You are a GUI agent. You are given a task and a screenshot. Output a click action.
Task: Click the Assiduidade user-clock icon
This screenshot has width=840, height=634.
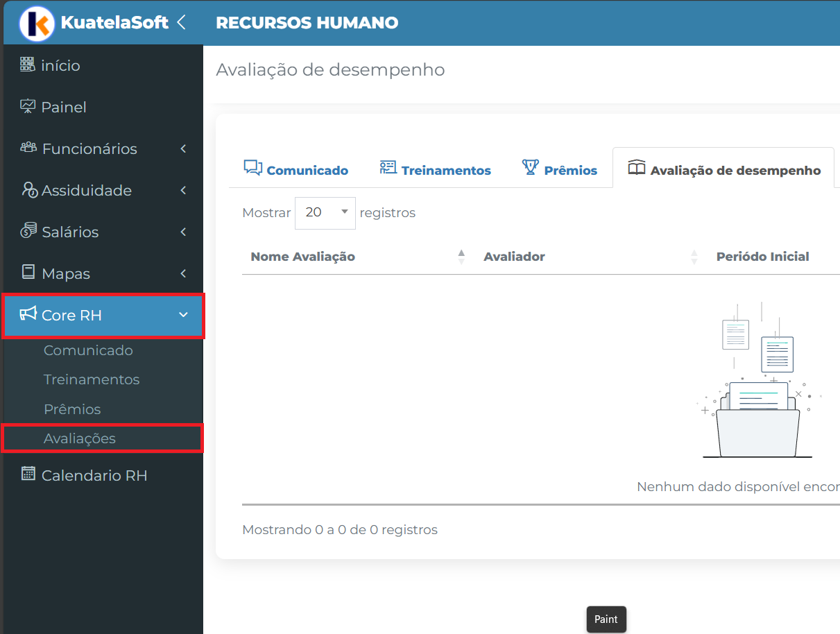click(29, 190)
